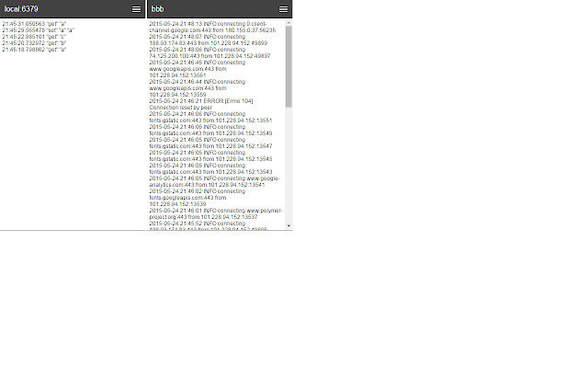Select the bbb panel title

tap(157, 9)
